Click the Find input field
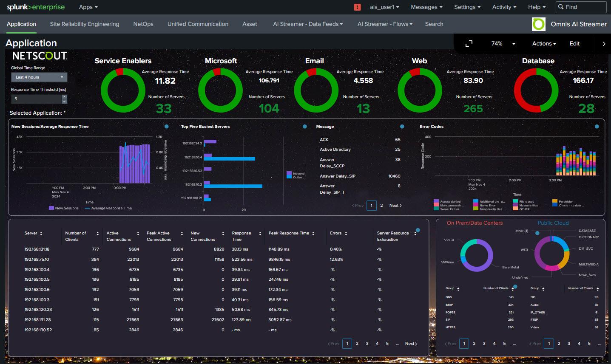 [x=581, y=7]
